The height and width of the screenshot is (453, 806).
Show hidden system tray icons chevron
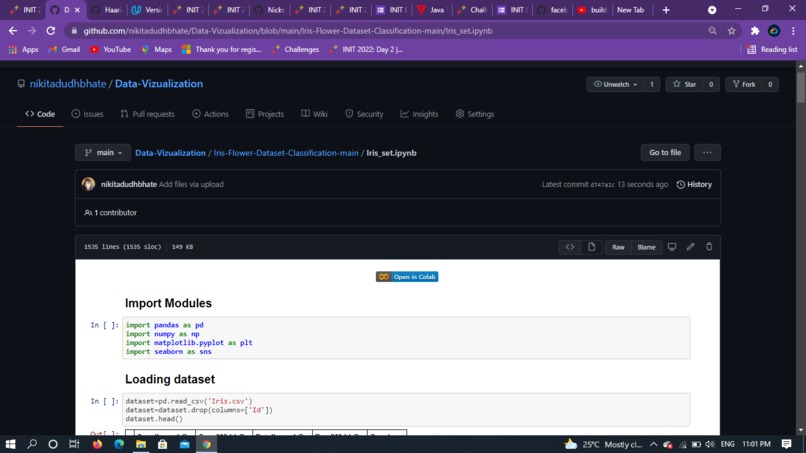tap(653, 444)
